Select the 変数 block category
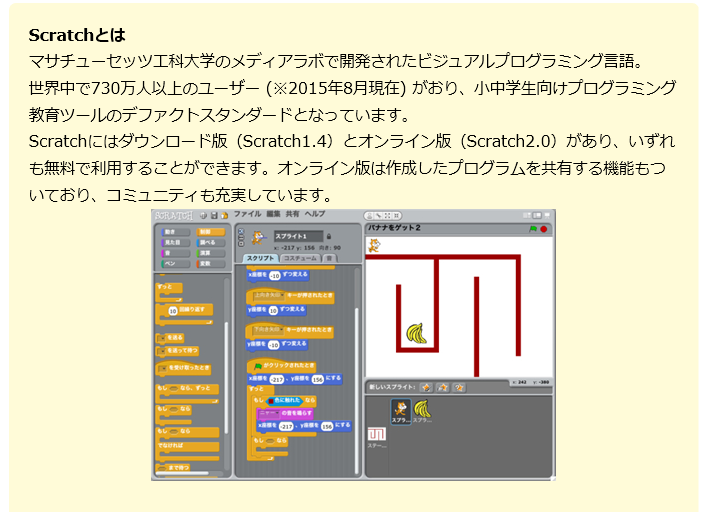The image size is (712, 512). coord(211,263)
